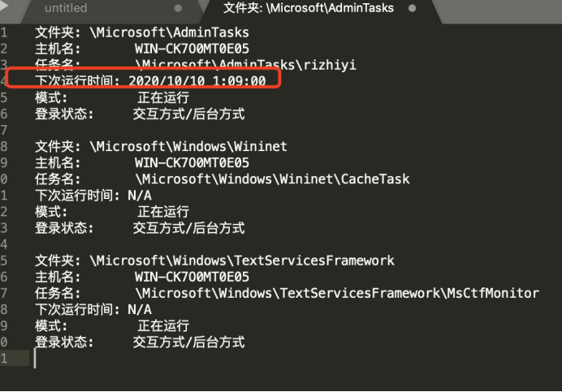
Task: Click the \Microsoft\Windows\Wininet folder line
Action: [x=161, y=147]
